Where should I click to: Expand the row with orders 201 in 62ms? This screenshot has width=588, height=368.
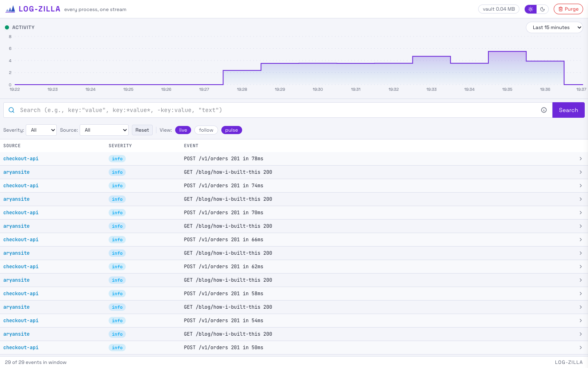point(580,267)
